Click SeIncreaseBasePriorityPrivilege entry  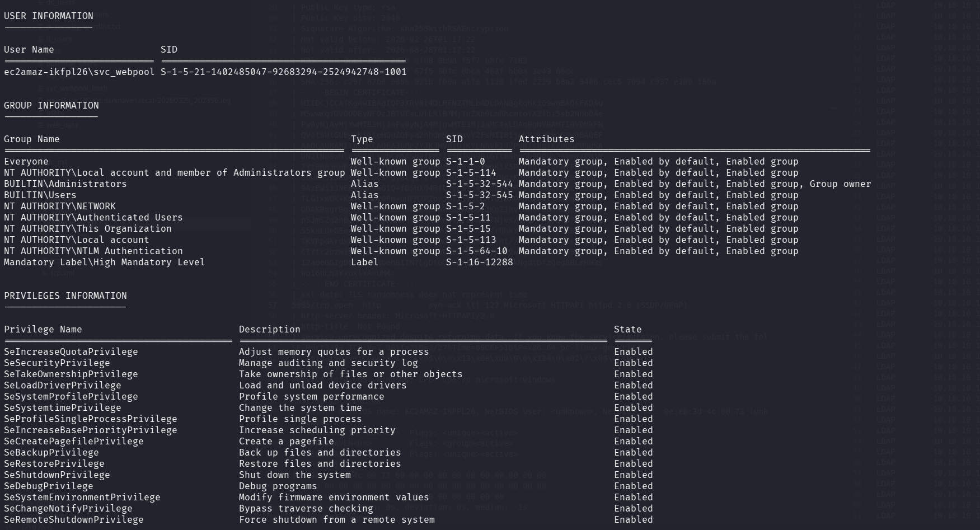(x=91, y=430)
